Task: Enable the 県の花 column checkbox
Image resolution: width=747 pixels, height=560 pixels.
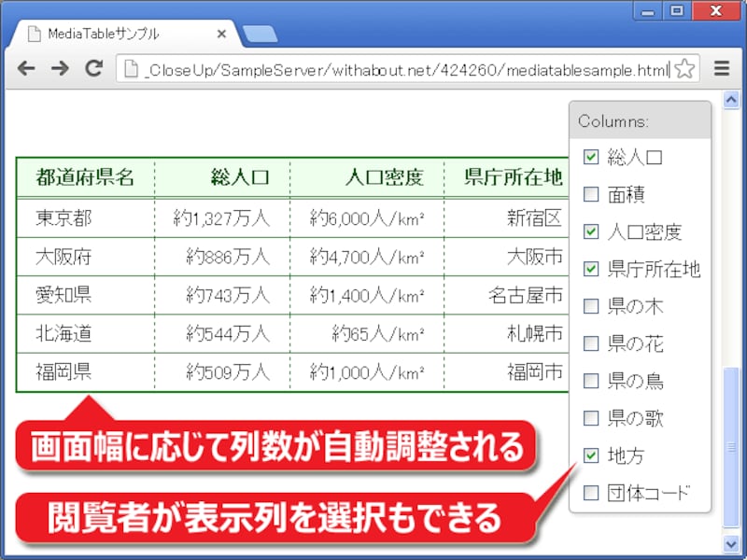Action: point(591,343)
